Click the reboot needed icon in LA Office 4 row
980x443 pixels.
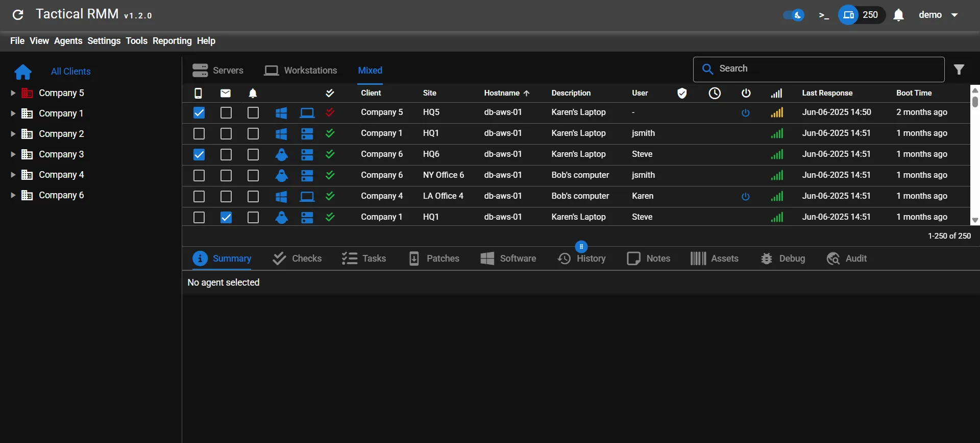(x=746, y=196)
